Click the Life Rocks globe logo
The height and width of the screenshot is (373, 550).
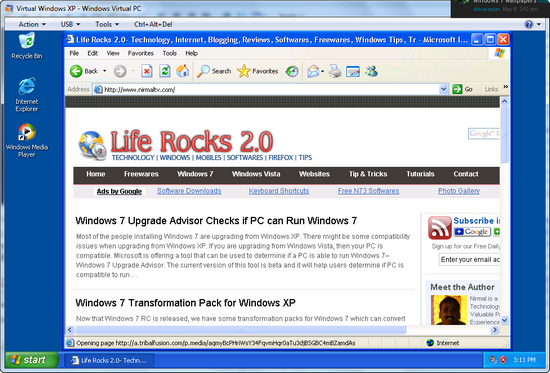[x=92, y=145]
